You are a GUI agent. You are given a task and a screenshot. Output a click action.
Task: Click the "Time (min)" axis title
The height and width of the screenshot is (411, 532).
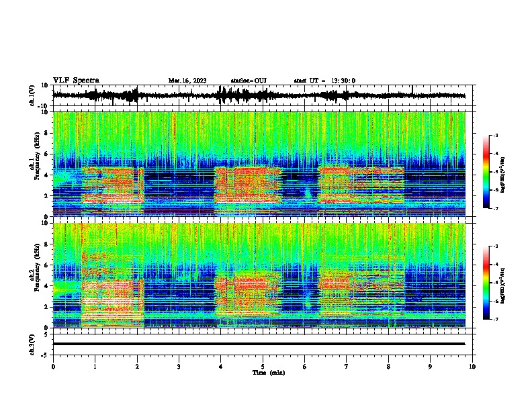click(269, 373)
